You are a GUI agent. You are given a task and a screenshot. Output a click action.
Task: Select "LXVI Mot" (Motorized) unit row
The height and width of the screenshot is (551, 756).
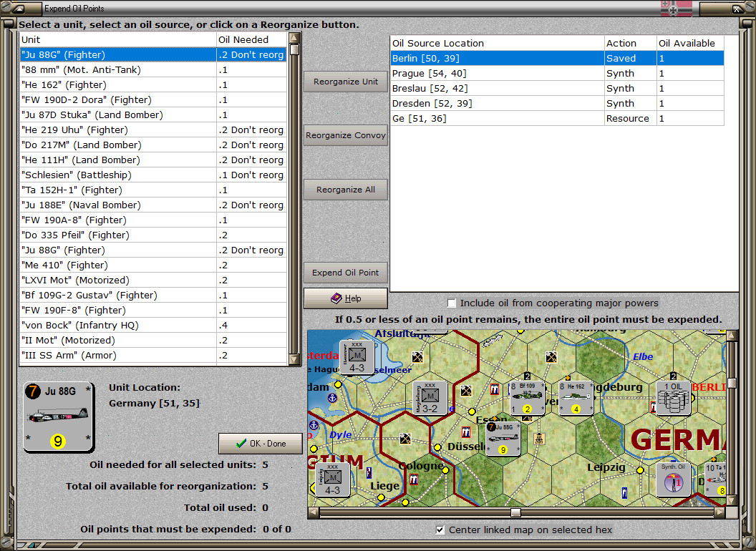(153, 280)
